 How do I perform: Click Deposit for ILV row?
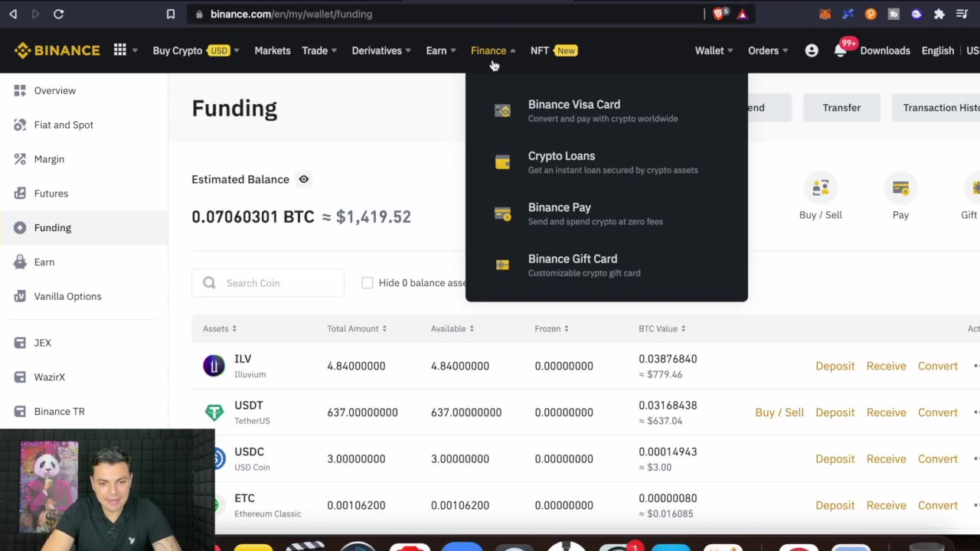pos(835,366)
